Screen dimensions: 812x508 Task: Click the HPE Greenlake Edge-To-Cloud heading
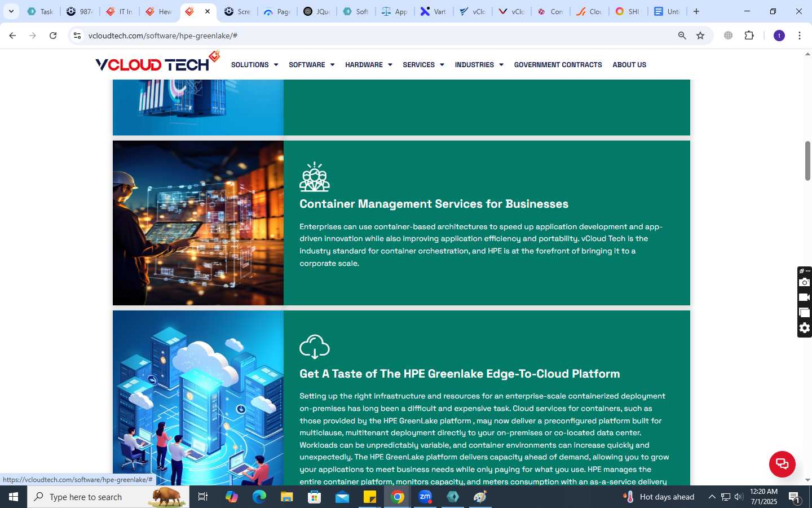(460, 374)
